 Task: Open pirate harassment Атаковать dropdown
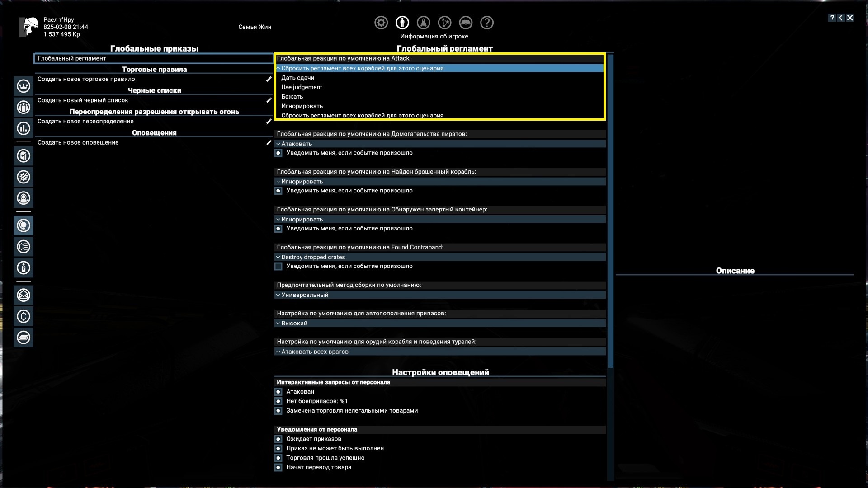tap(439, 144)
